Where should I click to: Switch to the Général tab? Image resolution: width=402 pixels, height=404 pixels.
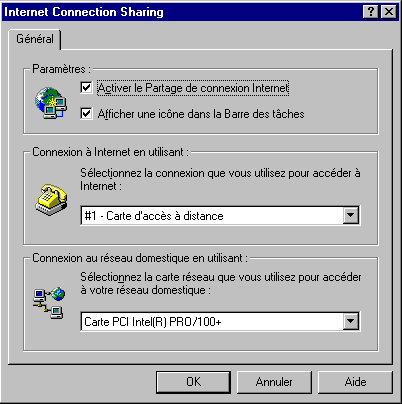35,39
